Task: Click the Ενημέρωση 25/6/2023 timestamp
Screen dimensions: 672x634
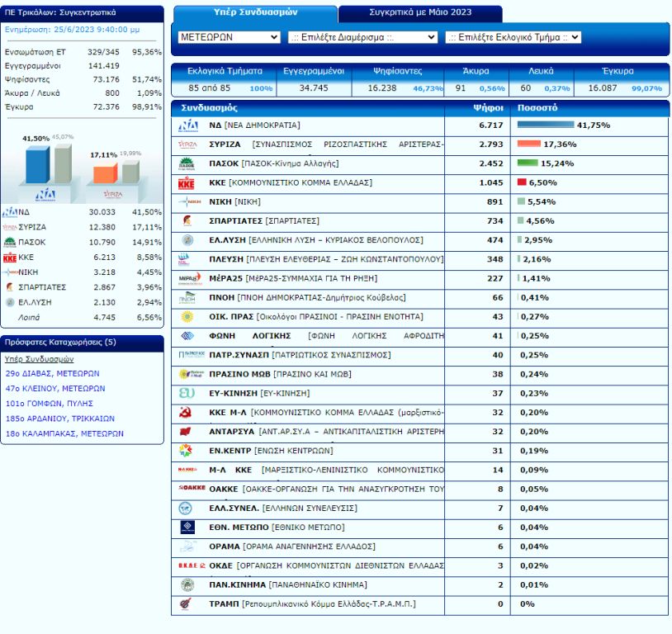Action: pos(72,30)
